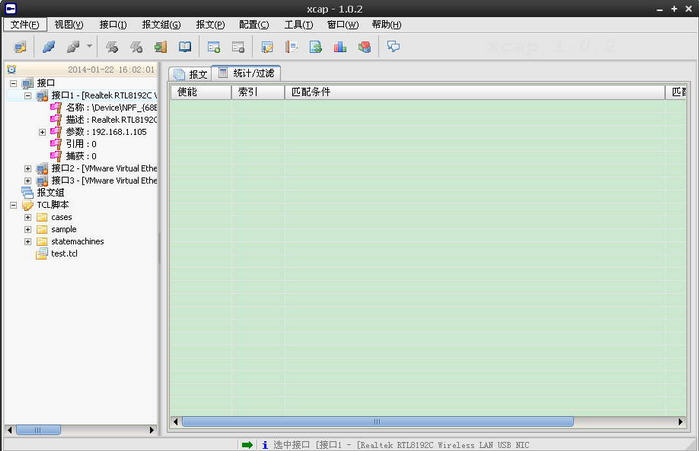Click the blue info icon in status bar

[x=264, y=444]
